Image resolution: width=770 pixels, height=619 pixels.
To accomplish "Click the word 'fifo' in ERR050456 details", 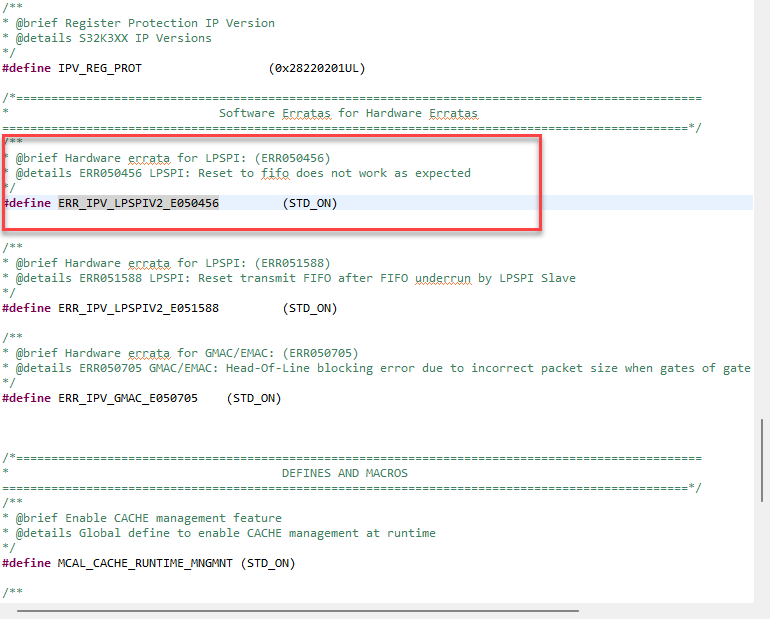I will coord(275,173).
